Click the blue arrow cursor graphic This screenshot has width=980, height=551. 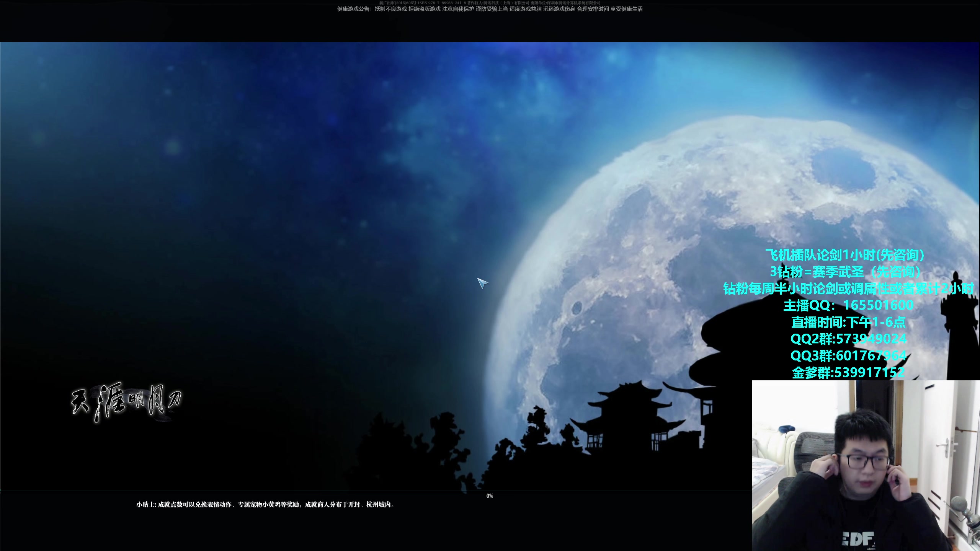pyautogui.click(x=482, y=283)
